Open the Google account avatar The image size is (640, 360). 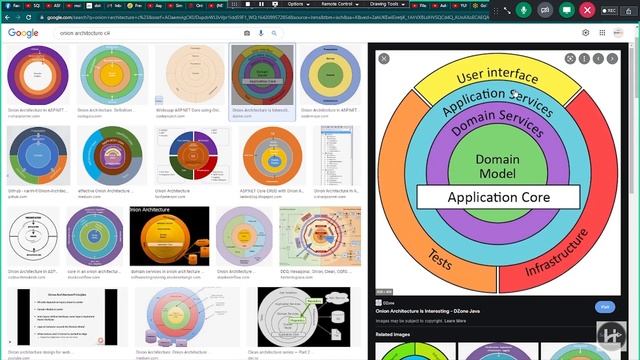point(618,33)
